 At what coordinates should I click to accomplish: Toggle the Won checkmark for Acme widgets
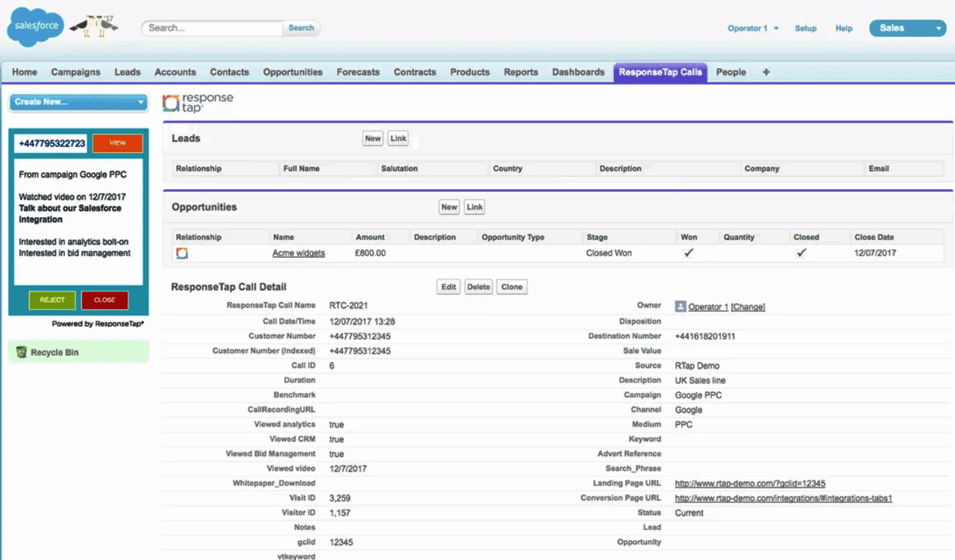[x=688, y=253]
